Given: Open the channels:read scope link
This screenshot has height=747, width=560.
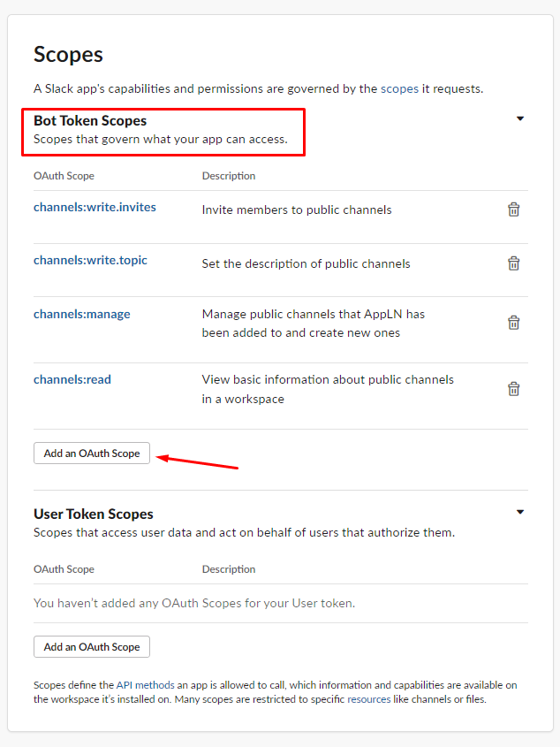Looking at the screenshot, I should click(x=72, y=380).
